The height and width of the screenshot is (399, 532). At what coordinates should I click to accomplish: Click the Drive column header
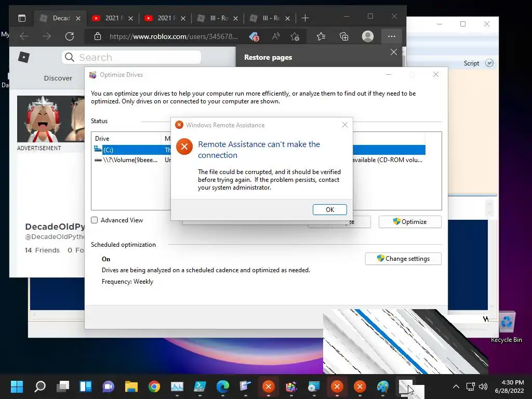pos(126,138)
